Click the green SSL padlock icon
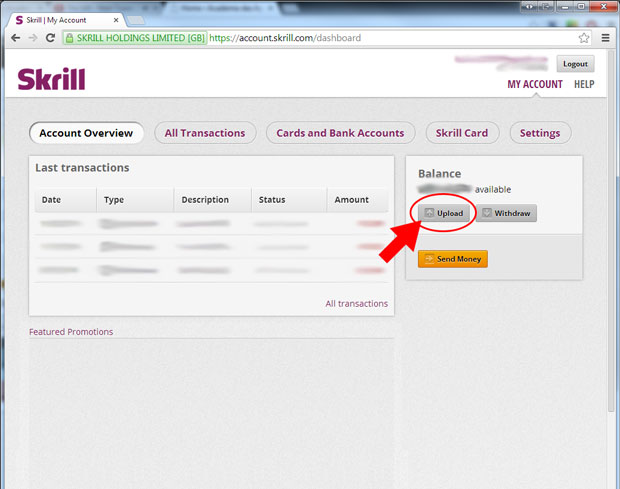 [x=70, y=38]
